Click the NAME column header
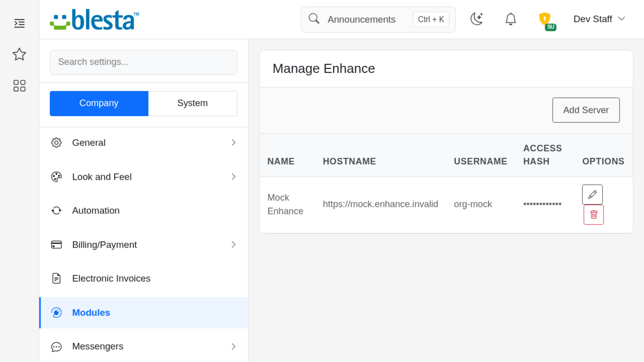This screenshot has height=362, width=644. tap(281, 161)
